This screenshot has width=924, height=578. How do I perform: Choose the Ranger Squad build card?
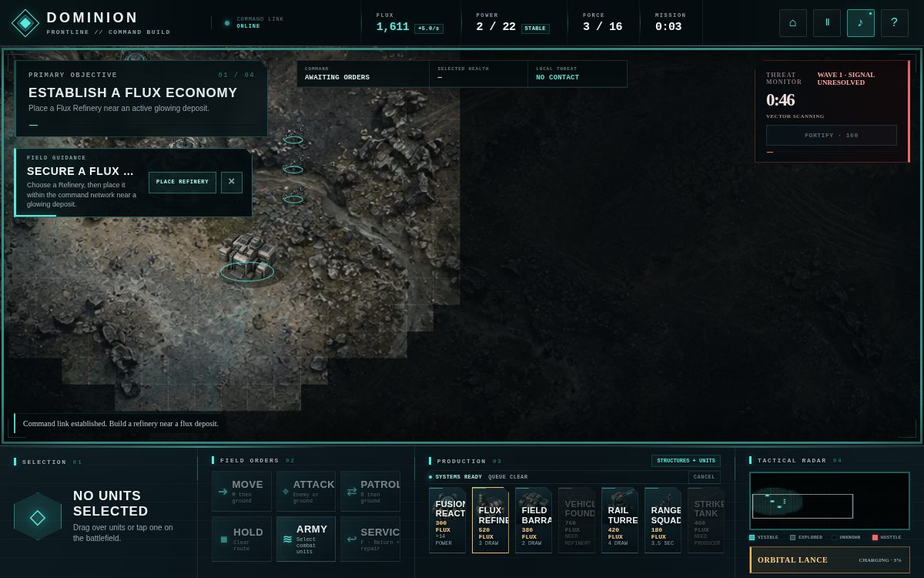coord(663,520)
